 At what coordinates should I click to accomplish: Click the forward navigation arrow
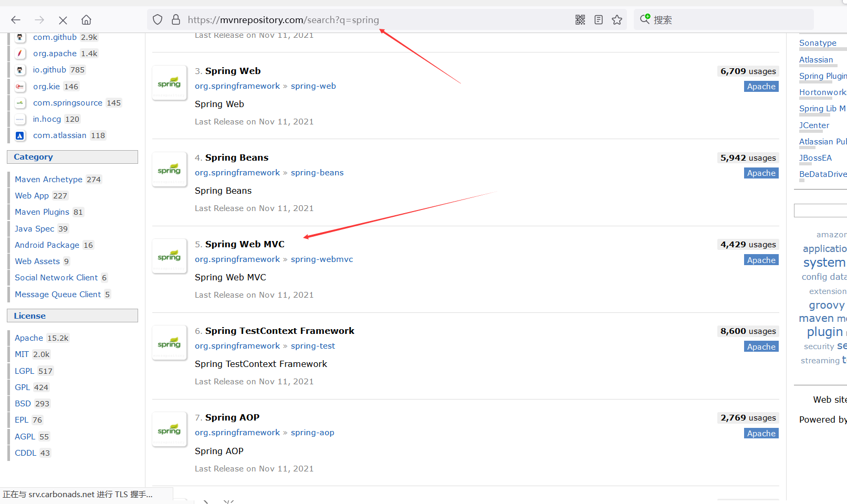pyautogui.click(x=39, y=20)
